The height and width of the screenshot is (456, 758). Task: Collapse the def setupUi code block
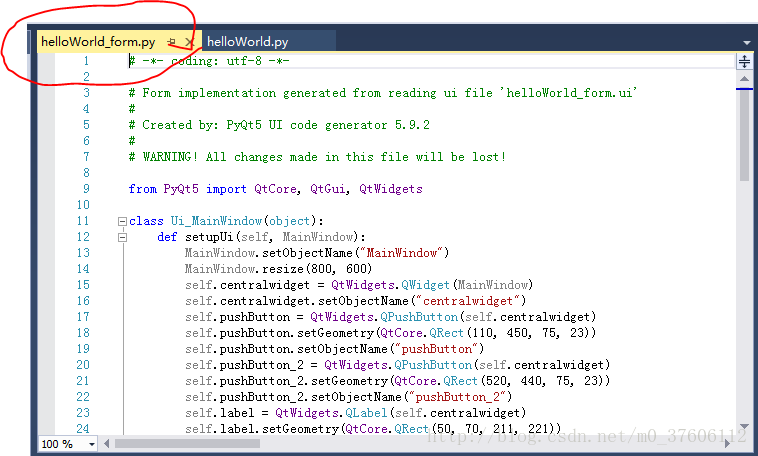(x=122, y=237)
